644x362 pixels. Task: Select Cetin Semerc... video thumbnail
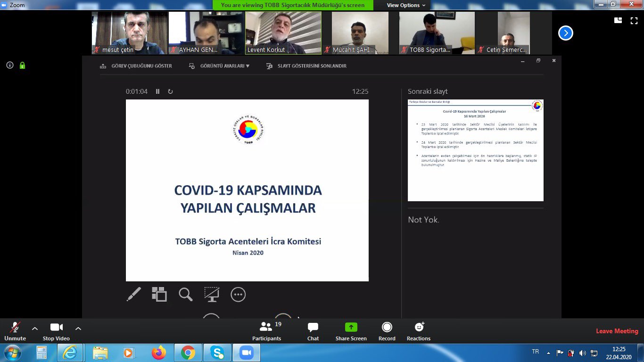(x=514, y=33)
